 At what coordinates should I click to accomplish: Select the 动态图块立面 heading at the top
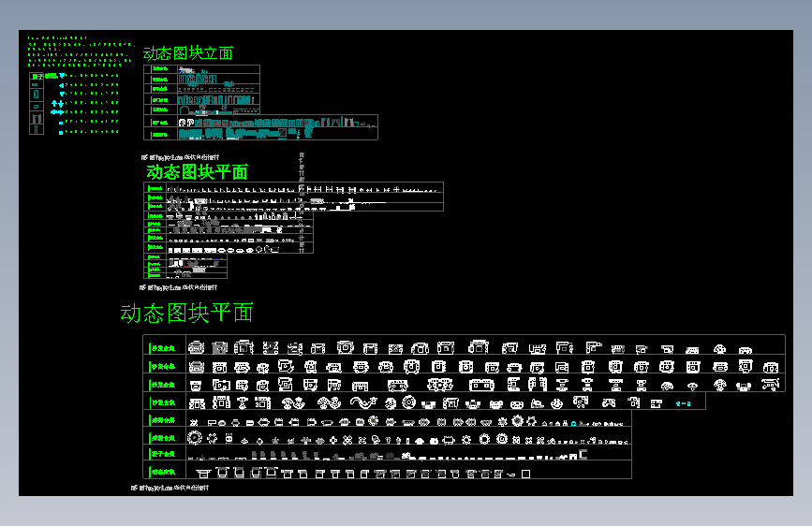pos(188,52)
